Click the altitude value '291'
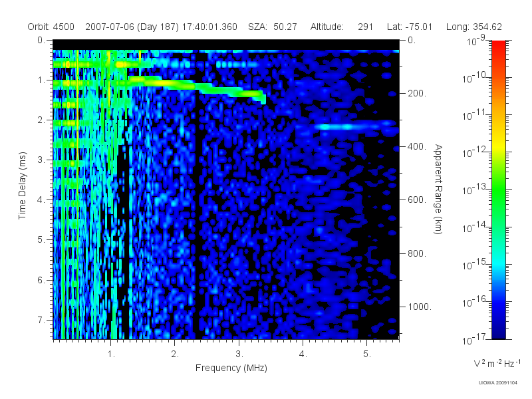 click(365, 27)
